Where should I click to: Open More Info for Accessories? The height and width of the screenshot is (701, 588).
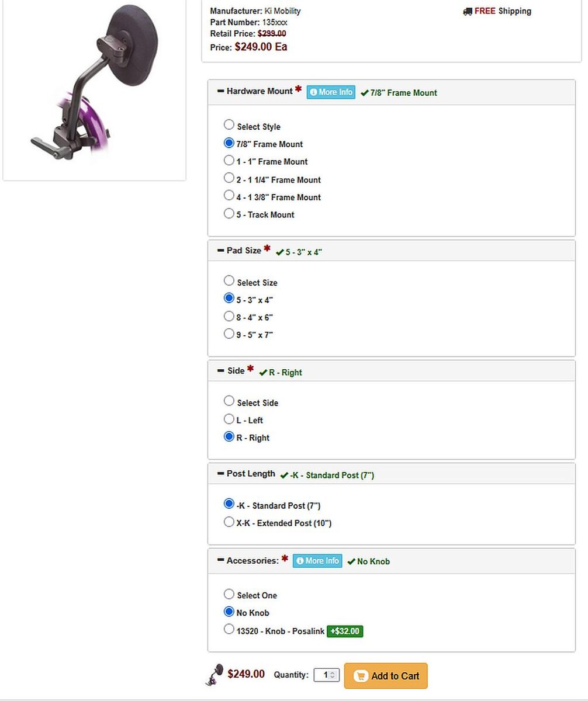pos(317,561)
